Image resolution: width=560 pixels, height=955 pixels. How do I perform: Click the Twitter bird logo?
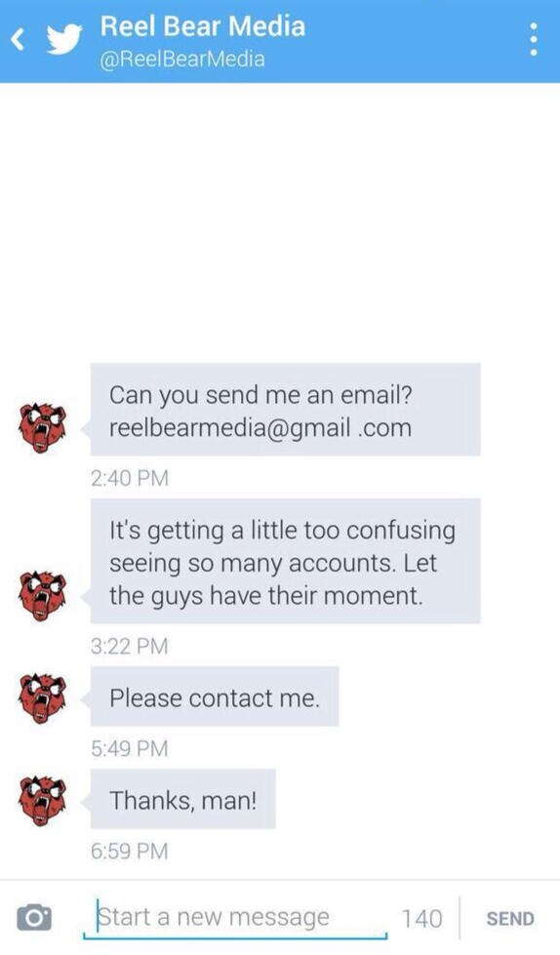pos(64,40)
